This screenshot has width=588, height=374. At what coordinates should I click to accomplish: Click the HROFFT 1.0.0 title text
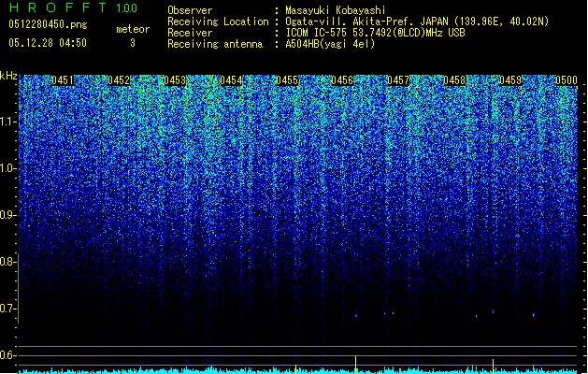74,7
